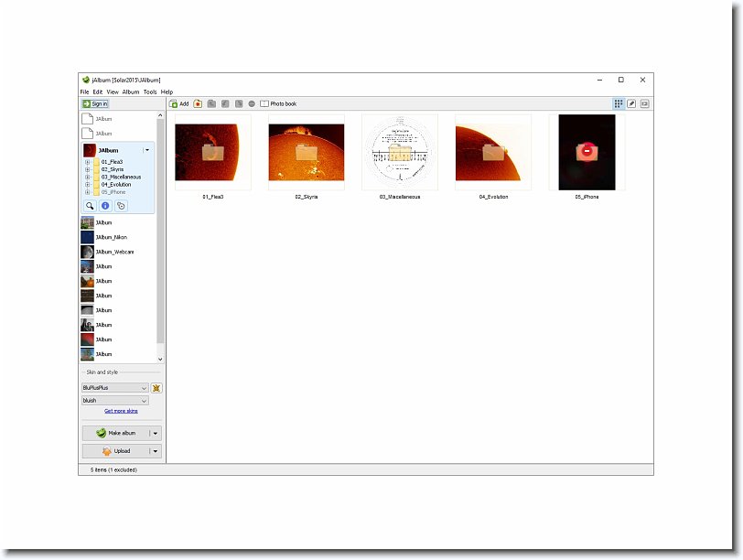Select the JAlbum_Nikon project text
The width and height of the screenshot is (743, 560).
[112, 237]
